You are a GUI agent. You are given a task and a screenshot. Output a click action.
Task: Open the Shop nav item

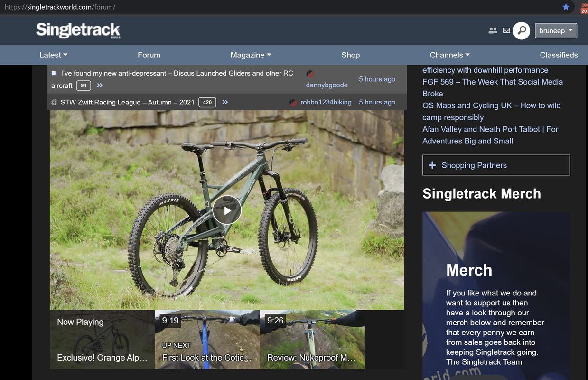click(x=351, y=55)
